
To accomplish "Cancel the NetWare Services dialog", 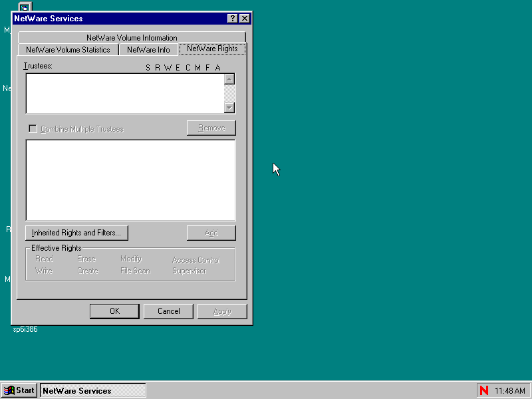I will [169, 311].
